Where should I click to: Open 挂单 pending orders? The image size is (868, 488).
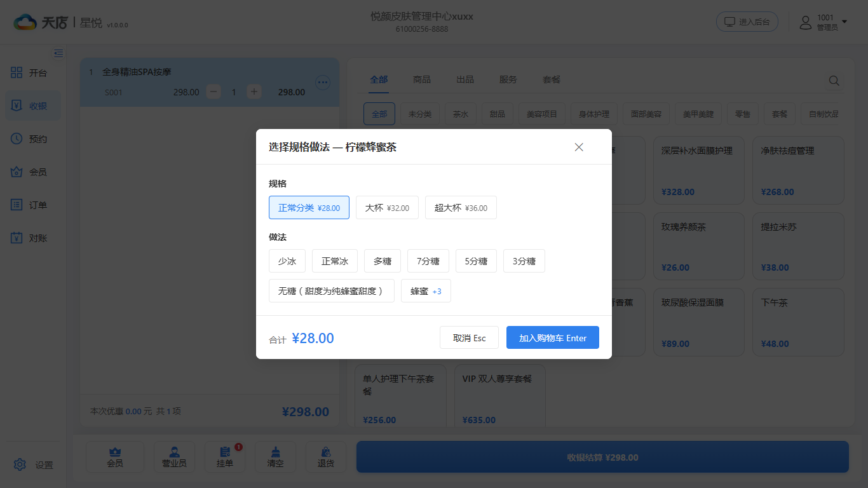pyautogui.click(x=225, y=457)
